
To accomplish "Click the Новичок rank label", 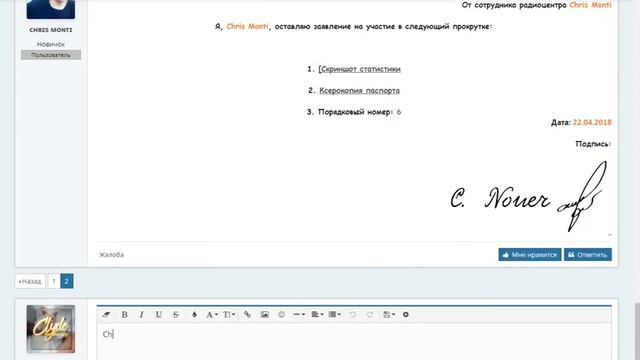I will [x=51, y=44].
